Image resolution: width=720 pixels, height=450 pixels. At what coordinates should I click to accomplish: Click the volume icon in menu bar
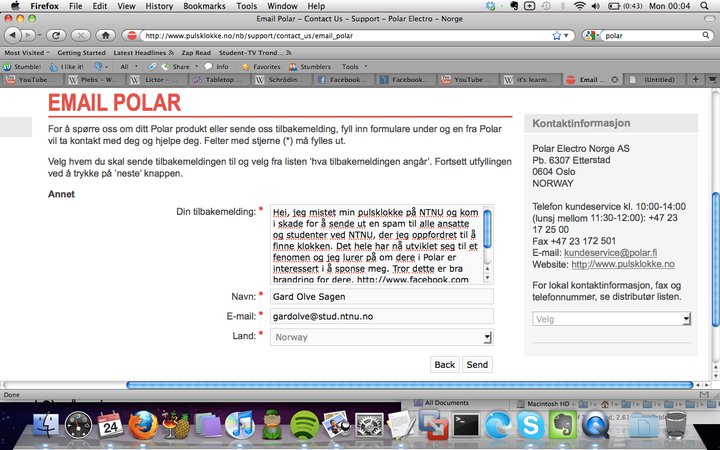coord(596,6)
